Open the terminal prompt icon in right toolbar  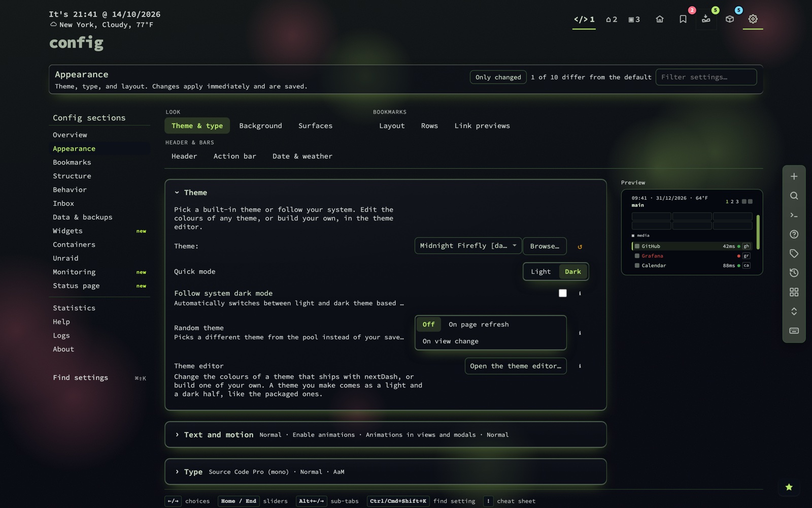coord(794,215)
